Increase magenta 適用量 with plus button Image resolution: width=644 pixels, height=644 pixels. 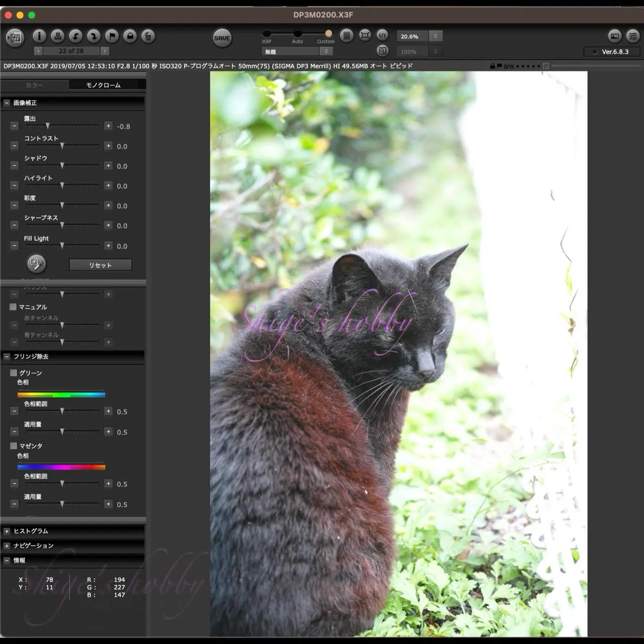[108, 504]
